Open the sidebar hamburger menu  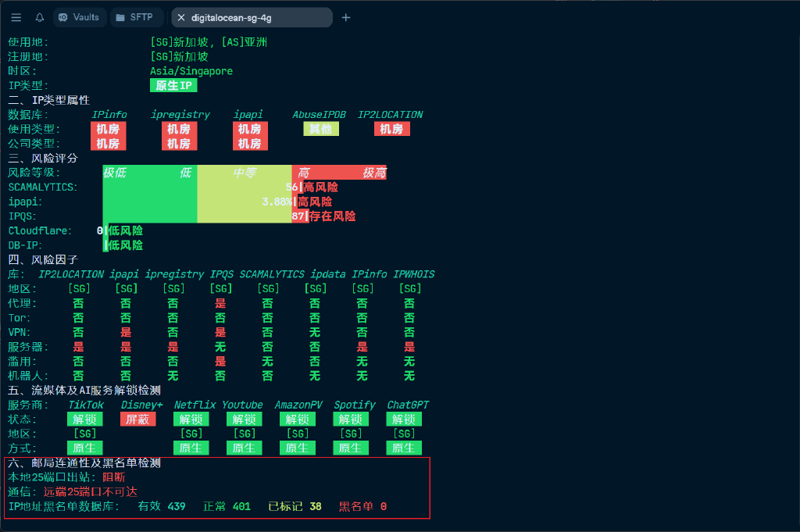pyautogui.click(x=16, y=17)
